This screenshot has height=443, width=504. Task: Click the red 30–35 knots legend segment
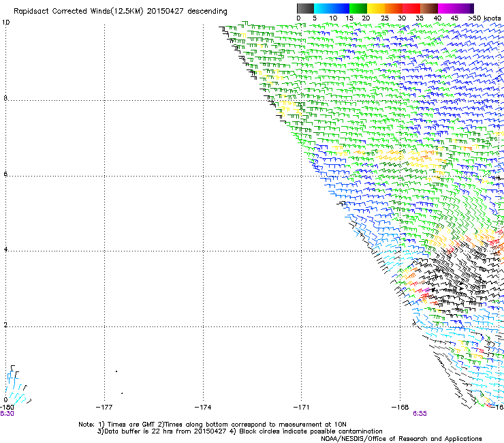[411, 8]
